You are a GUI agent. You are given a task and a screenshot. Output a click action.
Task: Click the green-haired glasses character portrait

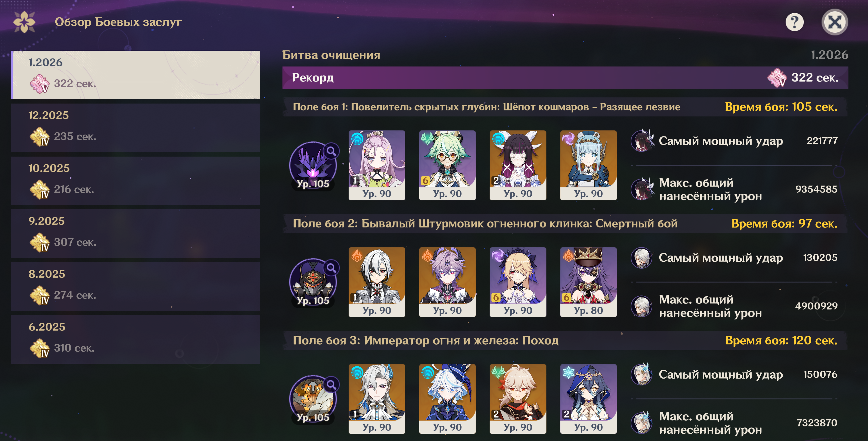[447, 165]
